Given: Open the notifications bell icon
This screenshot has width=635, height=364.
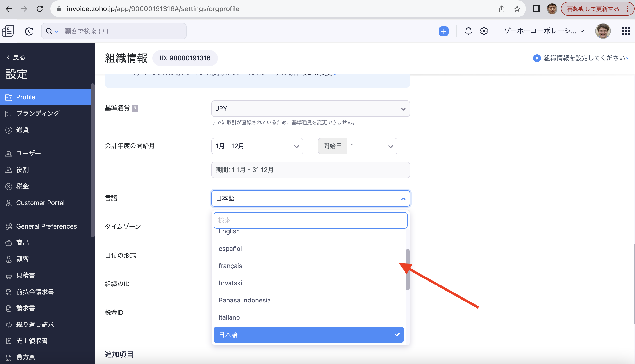Looking at the screenshot, I should point(468,31).
